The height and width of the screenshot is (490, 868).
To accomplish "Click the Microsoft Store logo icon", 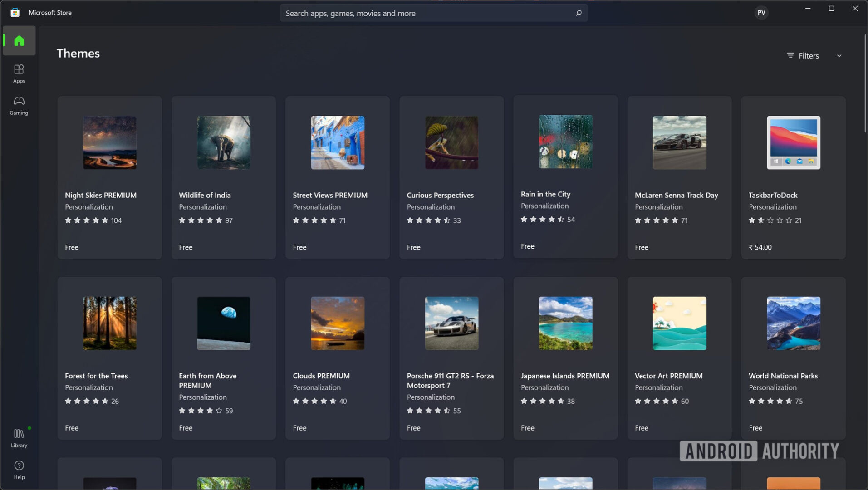I will [15, 13].
